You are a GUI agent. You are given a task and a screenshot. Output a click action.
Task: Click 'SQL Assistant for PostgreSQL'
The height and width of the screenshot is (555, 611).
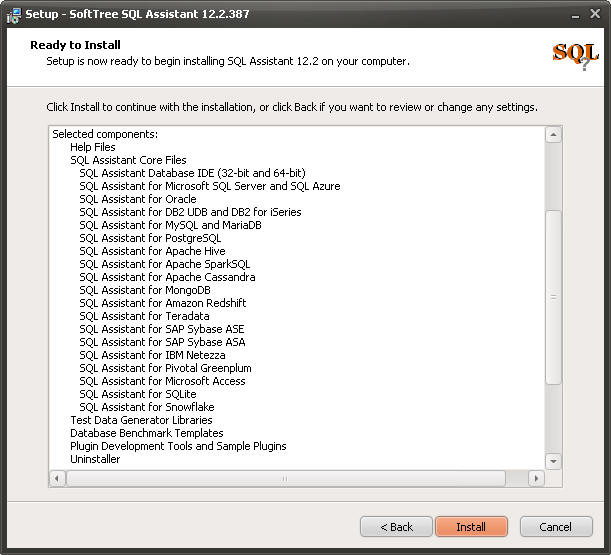coord(150,238)
